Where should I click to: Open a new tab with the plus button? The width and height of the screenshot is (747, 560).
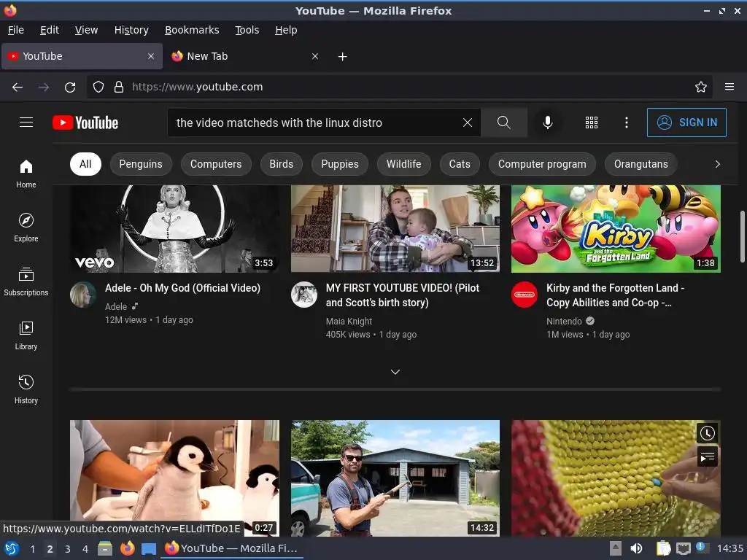(342, 57)
